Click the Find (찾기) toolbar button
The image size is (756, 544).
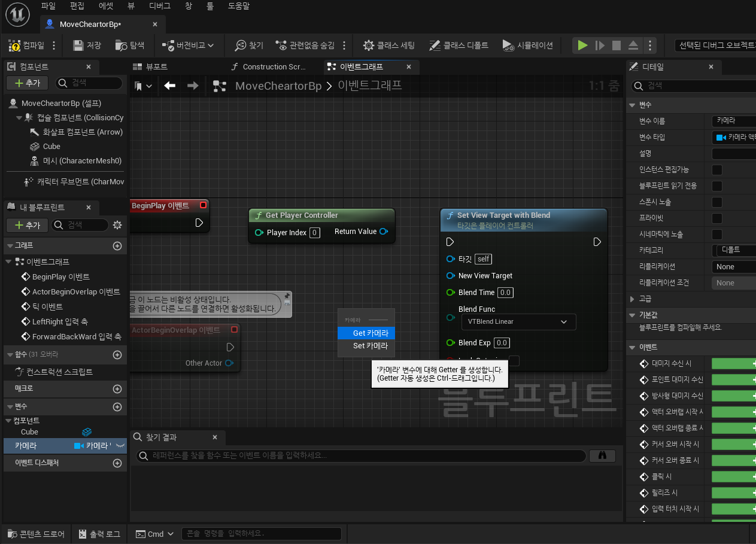[250, 45]
